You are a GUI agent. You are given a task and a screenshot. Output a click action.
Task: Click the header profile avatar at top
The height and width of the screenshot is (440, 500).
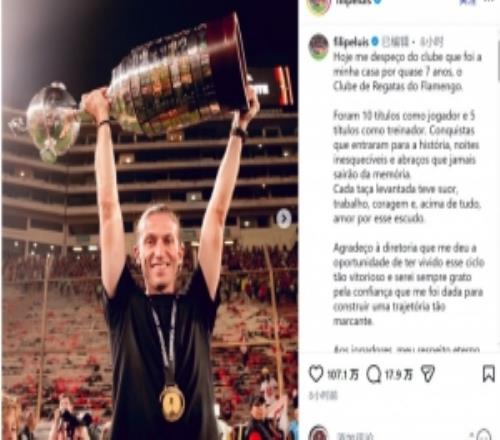(319, 6)
